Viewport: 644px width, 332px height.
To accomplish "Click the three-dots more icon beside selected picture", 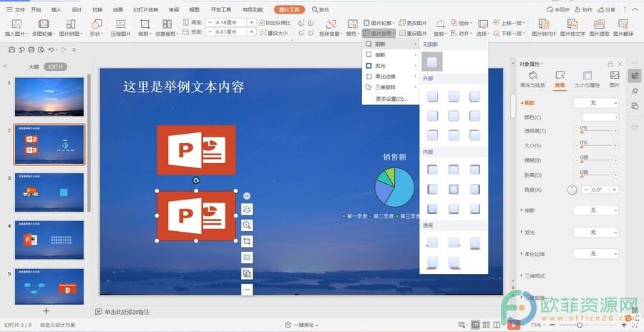I will [247, 290].
